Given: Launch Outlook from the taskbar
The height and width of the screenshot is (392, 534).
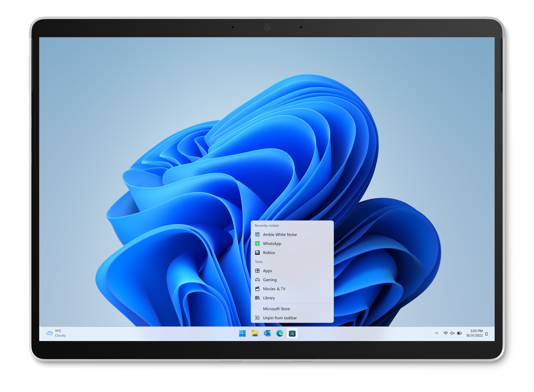Looking at the screenshot, I should coord(267,334).
